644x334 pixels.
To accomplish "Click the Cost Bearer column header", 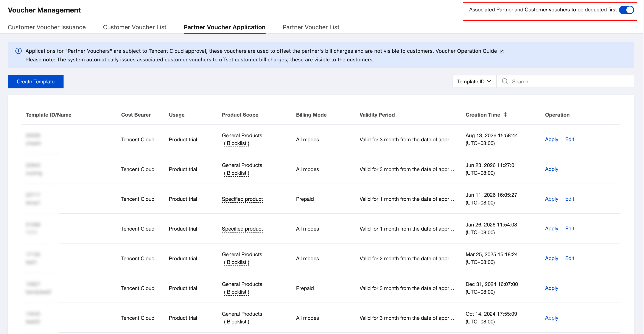I will tap(136, 115).
